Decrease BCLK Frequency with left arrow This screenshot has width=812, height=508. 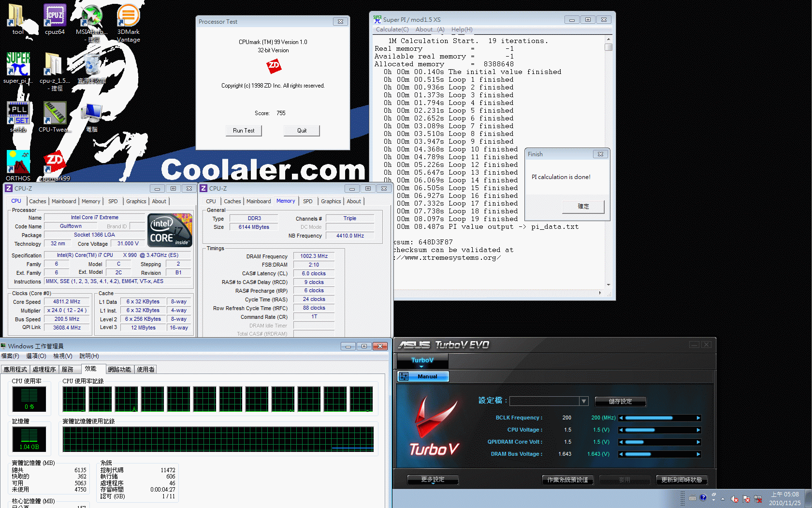pos(621,418)
